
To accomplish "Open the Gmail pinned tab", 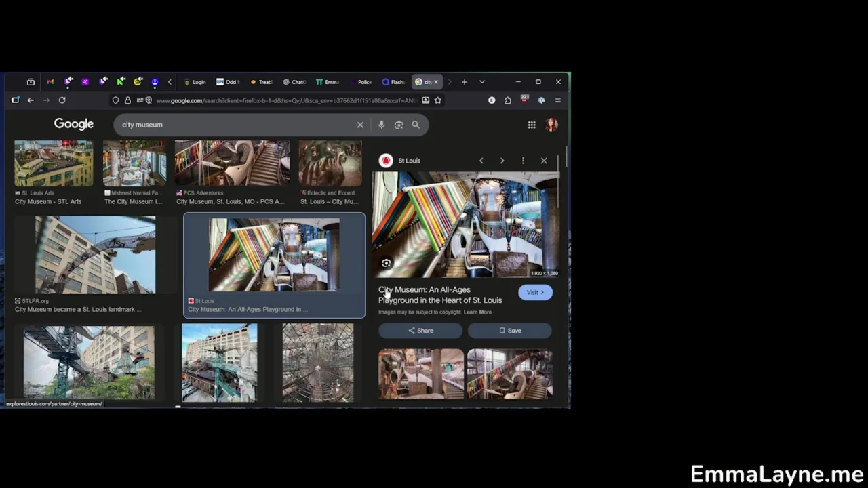I will (50, 82).
